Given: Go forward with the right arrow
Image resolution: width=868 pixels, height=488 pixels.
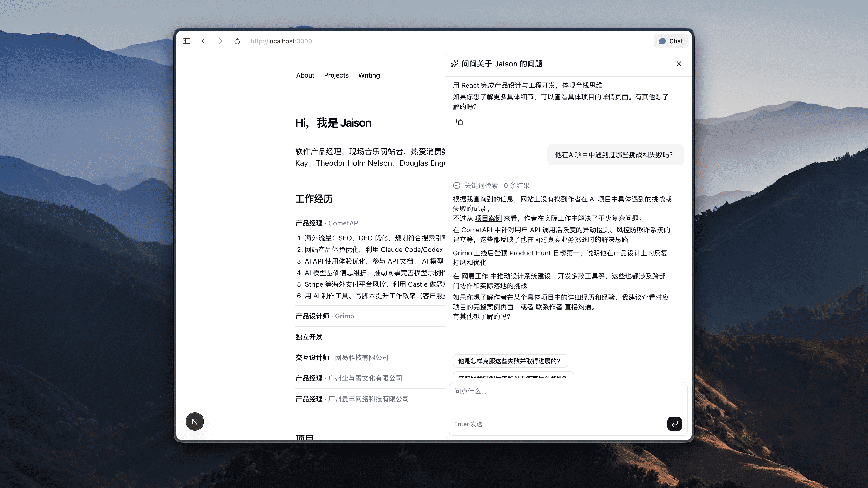Looking at the screenshot, I should pyautogui.click(x=220, y=41).
